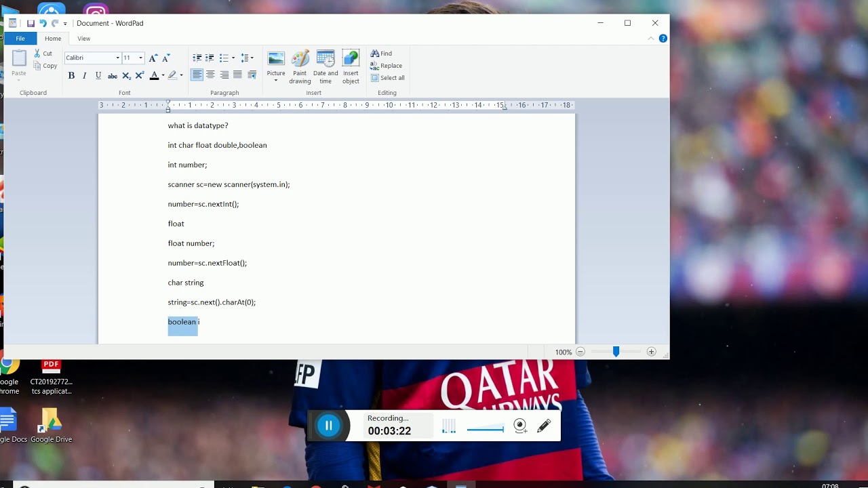Add webcam in the recording toolbar
This screenshot has height=488, width=868.
tap(520, 426)
